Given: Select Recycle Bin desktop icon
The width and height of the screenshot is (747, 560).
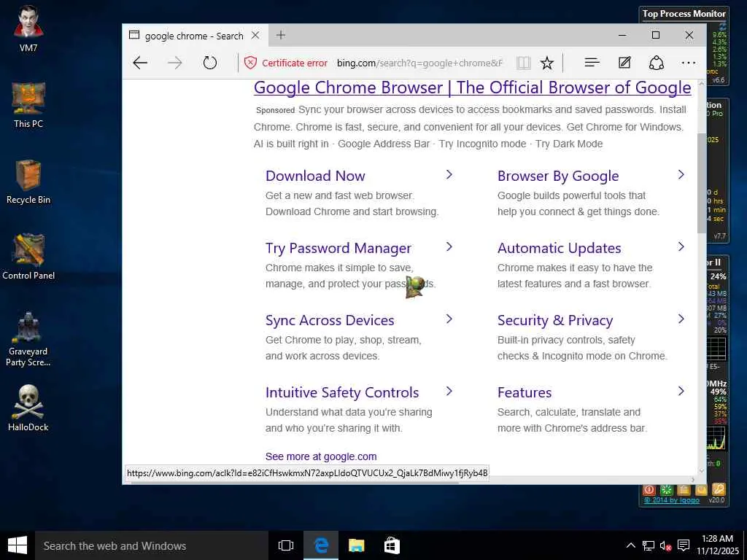Looking at the screenshot, I should pos(28,182).
